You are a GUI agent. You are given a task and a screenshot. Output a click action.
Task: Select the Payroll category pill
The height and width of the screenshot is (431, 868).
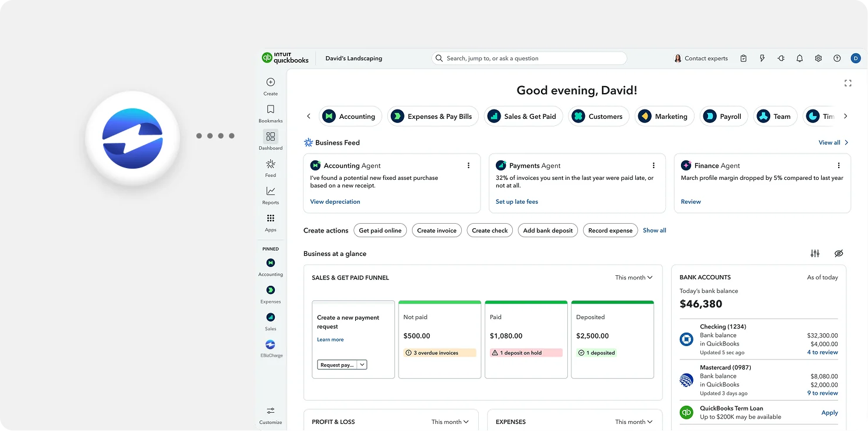pos(724,117)
